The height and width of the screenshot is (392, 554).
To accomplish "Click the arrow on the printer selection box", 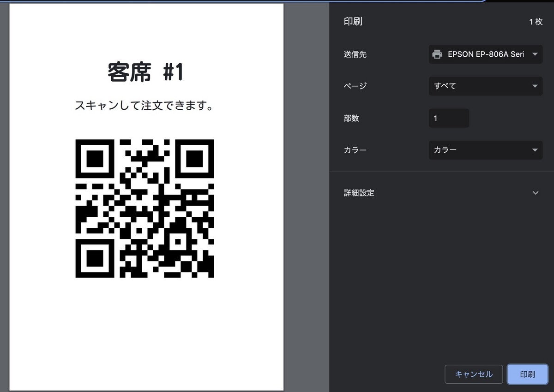I will click(535, 54).
